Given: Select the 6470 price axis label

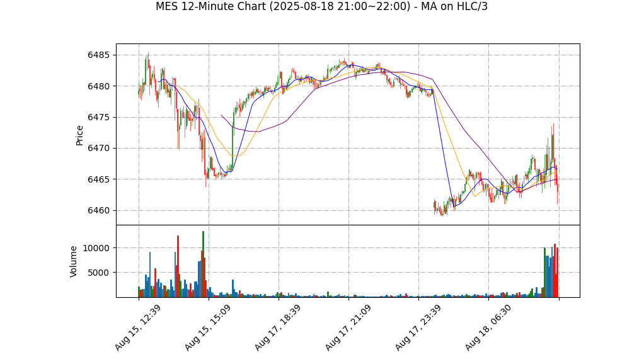Looking at the screenshot, I should click(98, 148).
